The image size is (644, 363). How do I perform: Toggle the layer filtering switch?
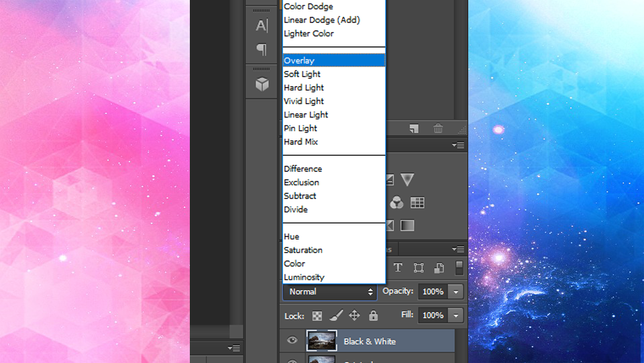pos(459,268)
